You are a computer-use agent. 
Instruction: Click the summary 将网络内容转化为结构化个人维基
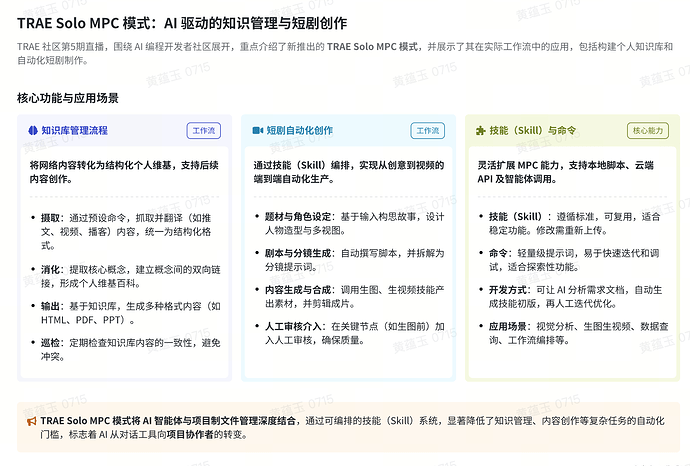pos(124,172)
